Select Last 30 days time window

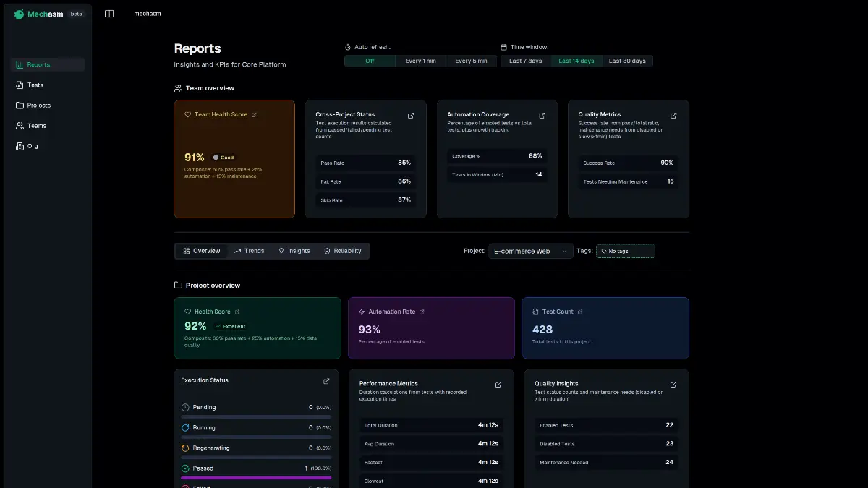[627, 61]
